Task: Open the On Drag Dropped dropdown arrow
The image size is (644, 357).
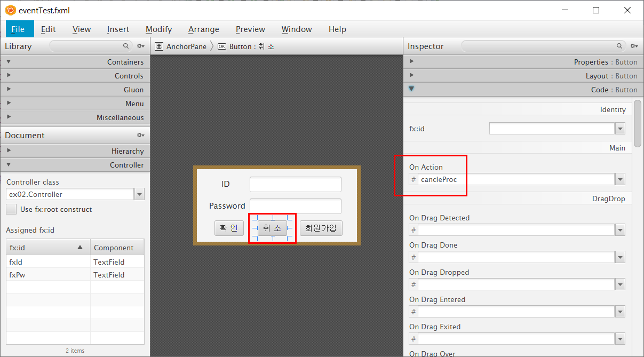Action: click(x=620, y=284)
